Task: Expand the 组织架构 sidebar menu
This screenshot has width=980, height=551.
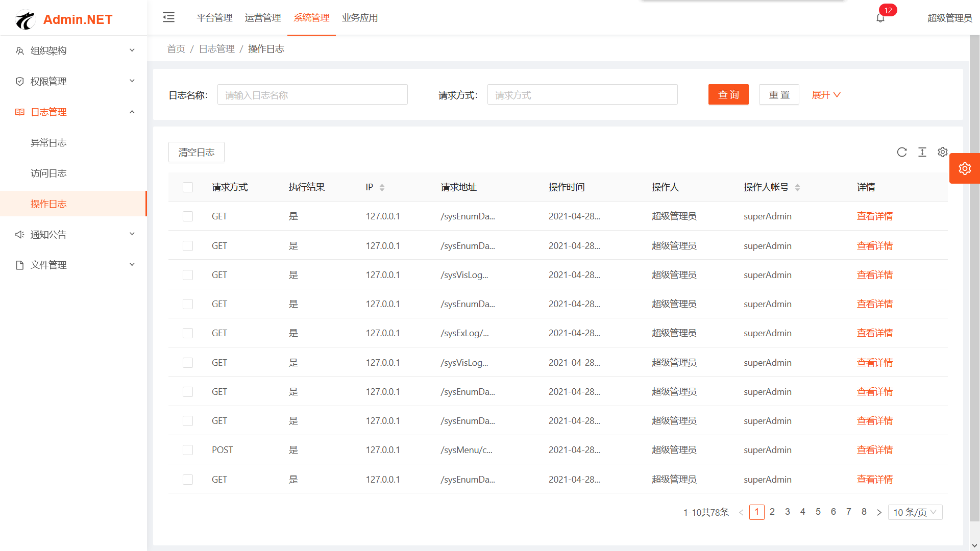Action: 73,51
